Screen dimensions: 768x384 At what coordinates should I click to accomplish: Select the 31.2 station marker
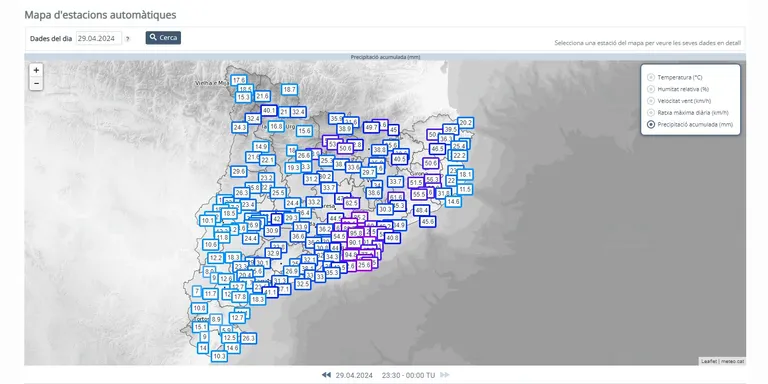(312, 179)
